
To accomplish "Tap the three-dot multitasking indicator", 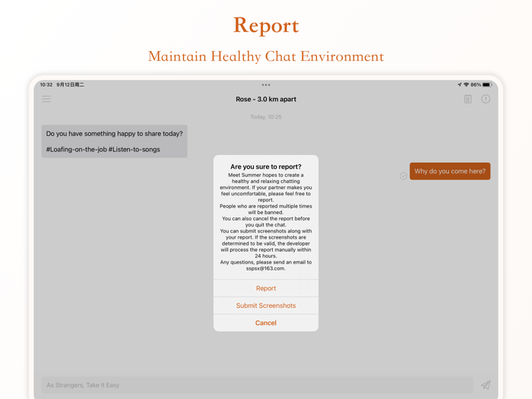I will (x=266, y=85).
